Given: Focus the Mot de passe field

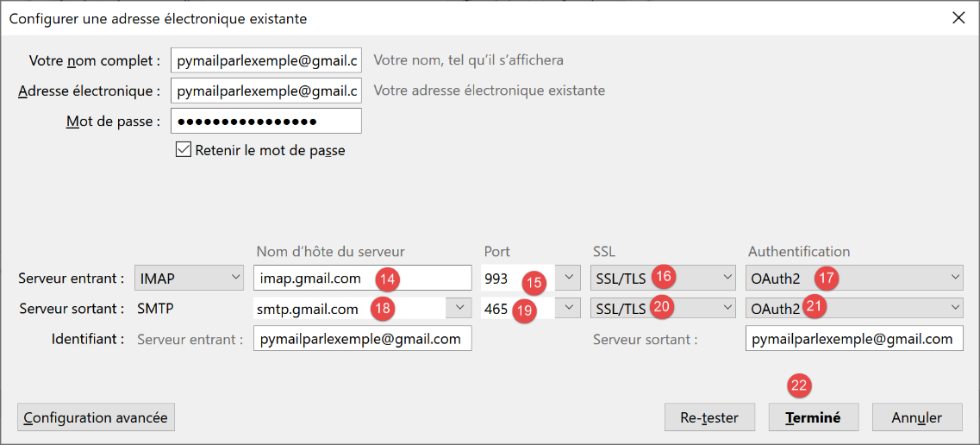Looking at the screenshot, I should tap(265, 122).
